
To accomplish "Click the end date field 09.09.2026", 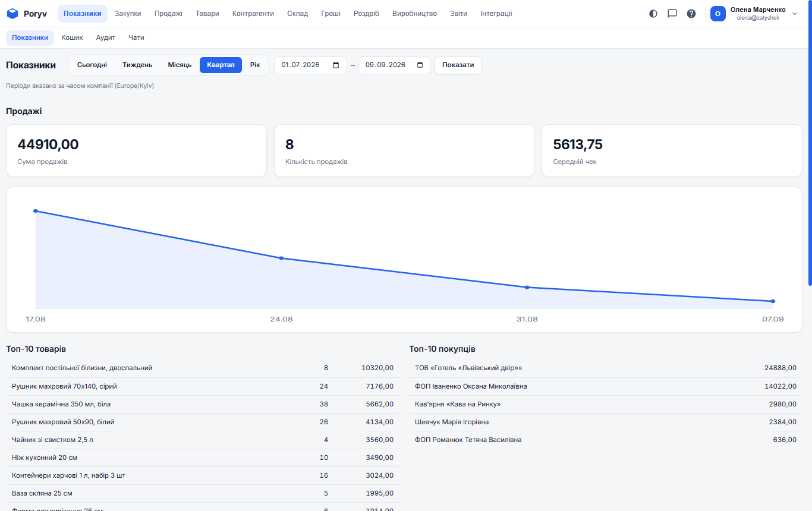I will pyautogui.click(x=395, y=65).
